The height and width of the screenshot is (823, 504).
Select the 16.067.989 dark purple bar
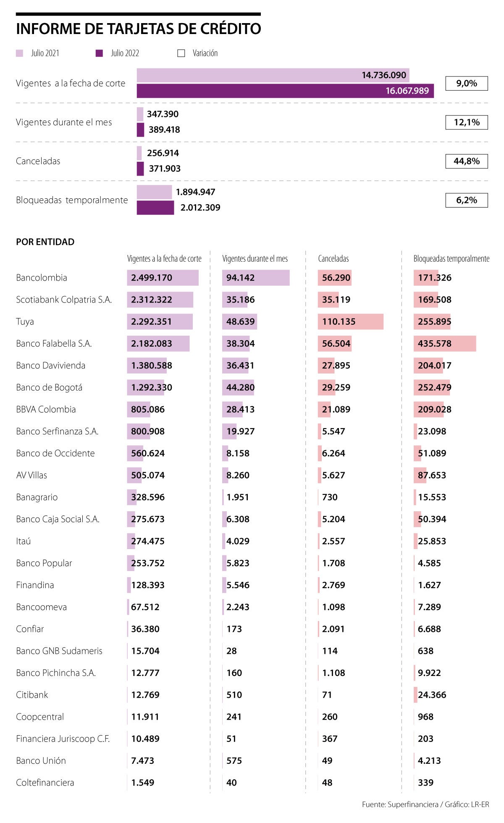[285, 91]
